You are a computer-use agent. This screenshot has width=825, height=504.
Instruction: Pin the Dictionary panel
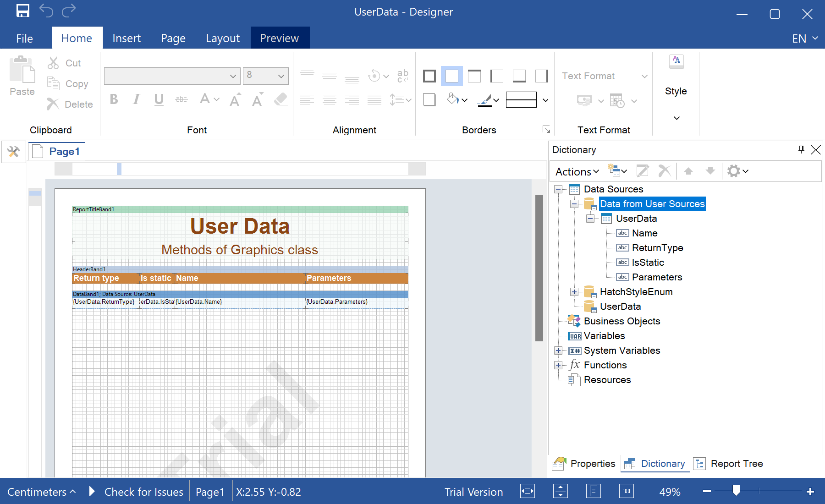point(801,149)
